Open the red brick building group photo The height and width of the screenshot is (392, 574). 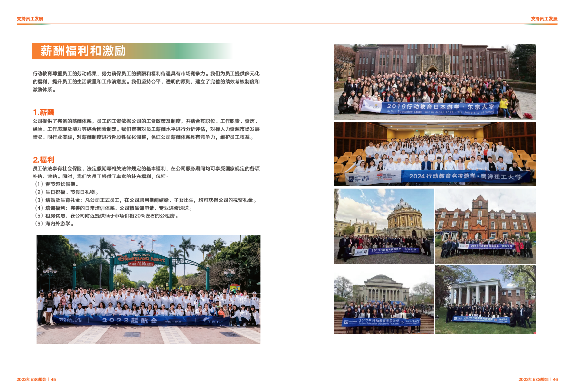tap(485, 226)
